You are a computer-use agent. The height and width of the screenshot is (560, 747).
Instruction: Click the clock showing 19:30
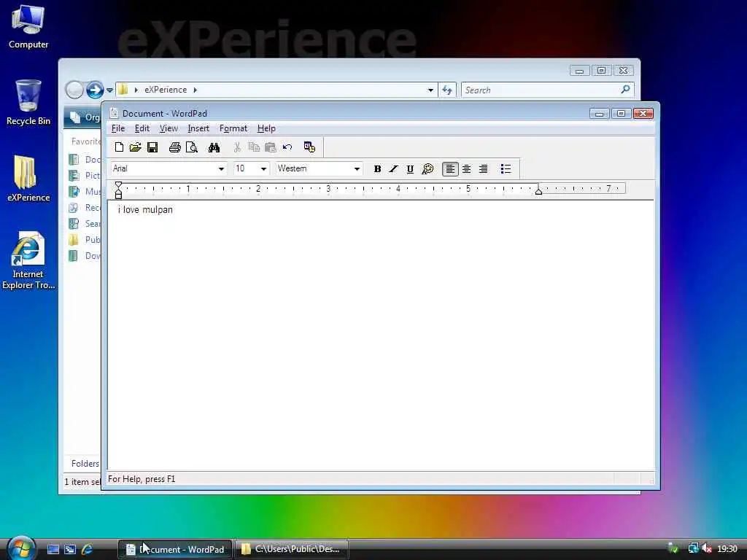pos(727,549)
